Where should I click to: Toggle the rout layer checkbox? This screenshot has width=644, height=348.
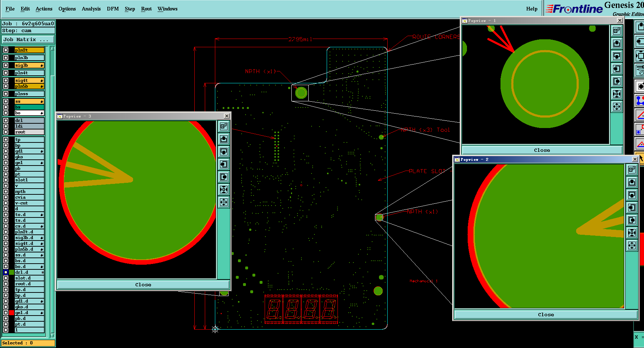tap(6, 132)
